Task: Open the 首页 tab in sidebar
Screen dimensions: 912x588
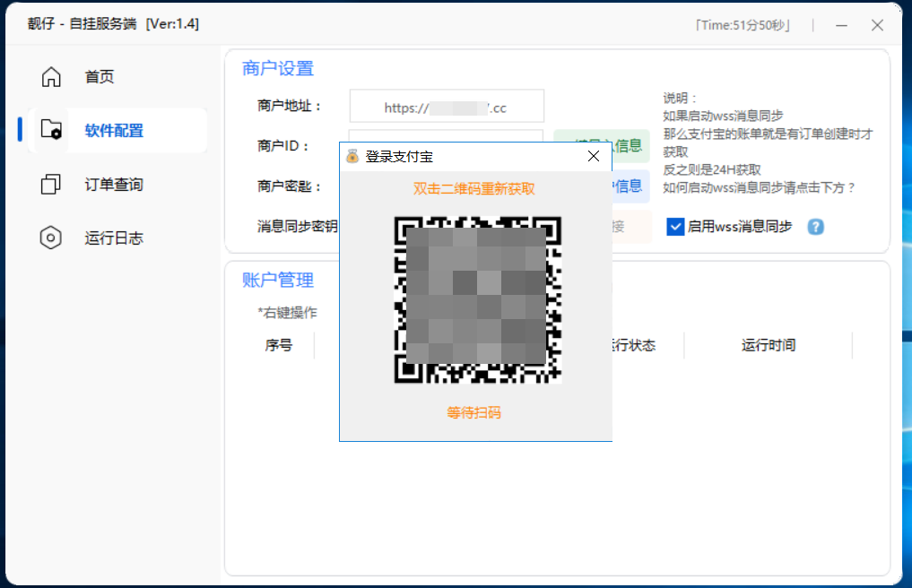Action: [100, 77]
